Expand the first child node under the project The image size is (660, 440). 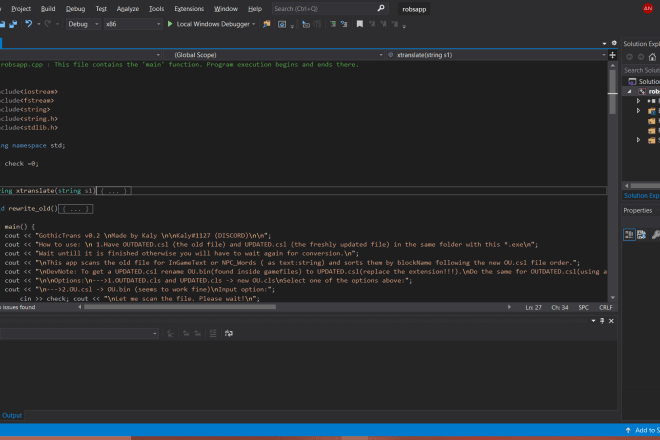[638, 101]
